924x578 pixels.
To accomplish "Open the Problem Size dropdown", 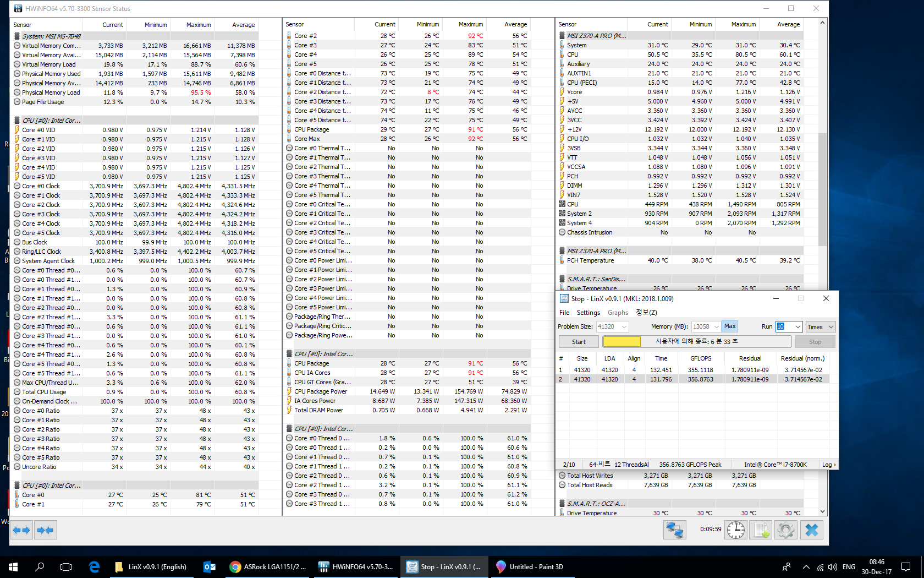I will (x=612, y=326).
